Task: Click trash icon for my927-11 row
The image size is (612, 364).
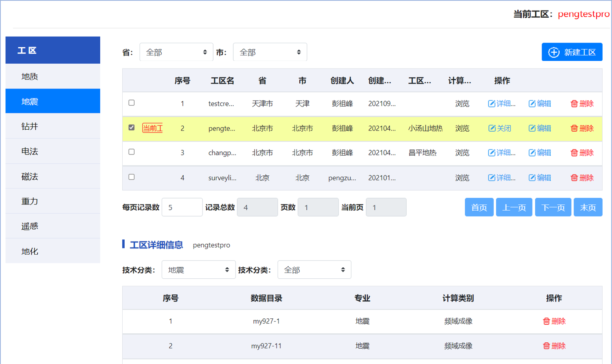Action: point(546,346)
